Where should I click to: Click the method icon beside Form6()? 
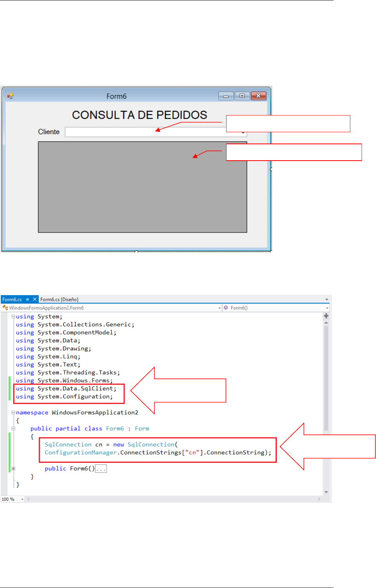click(226, 308)
